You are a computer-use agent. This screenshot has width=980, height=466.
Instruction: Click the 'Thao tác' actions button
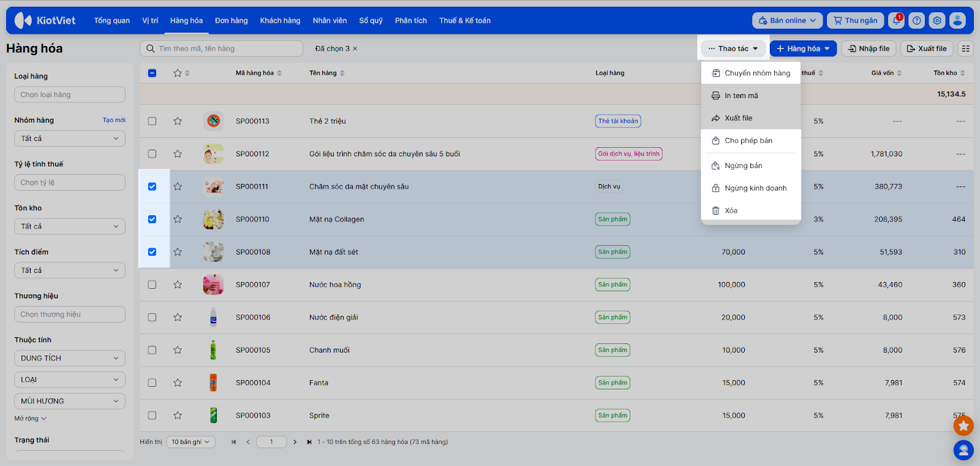[733, 48]
